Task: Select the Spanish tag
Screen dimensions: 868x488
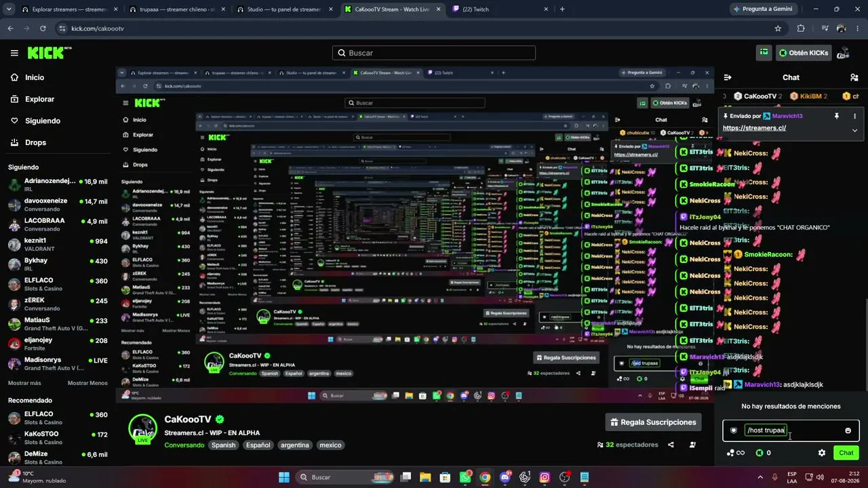Action: click(x=223, y=445)
